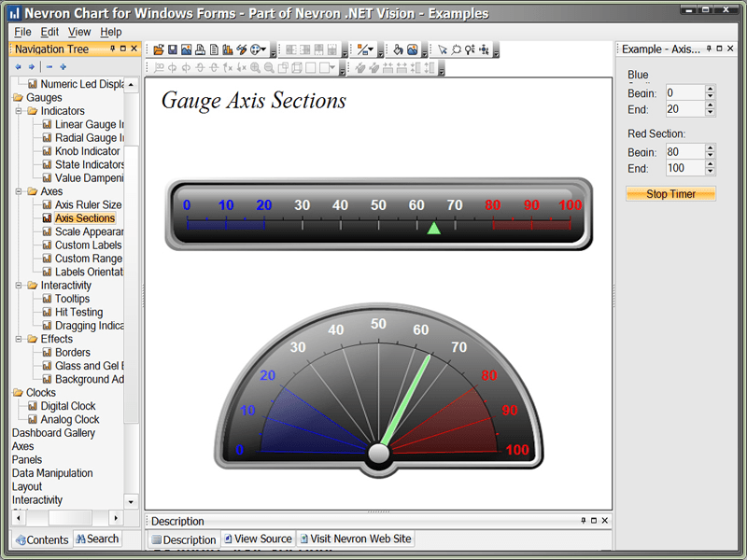Open a chart file using the Open icon
Viewport: 747px width, 560px height.
tap(160, 49)
